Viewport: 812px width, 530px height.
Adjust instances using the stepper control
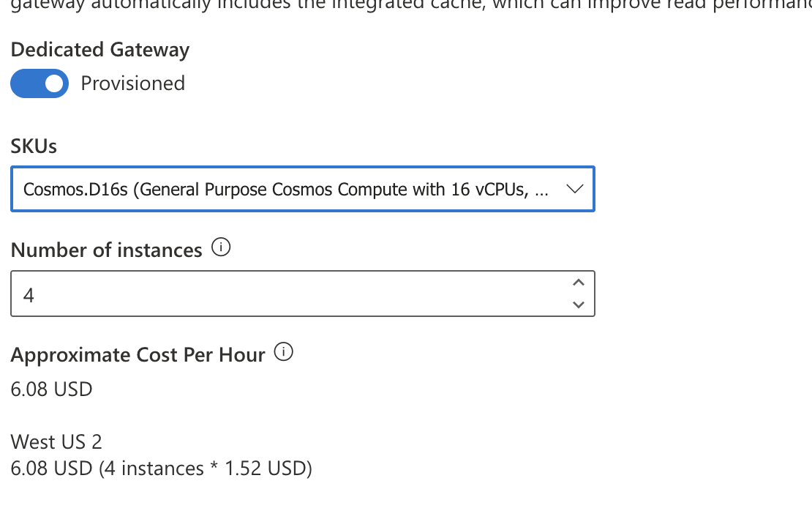click(x=577, y=293)
